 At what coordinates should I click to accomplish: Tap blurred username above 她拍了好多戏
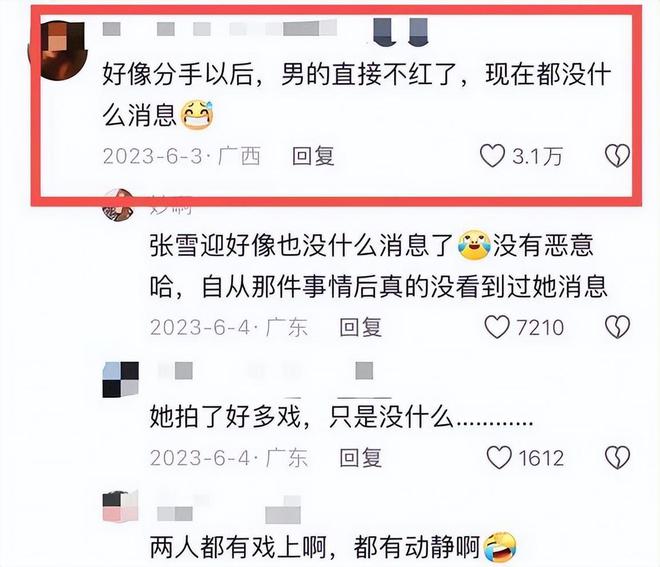(x=265, y=371)
